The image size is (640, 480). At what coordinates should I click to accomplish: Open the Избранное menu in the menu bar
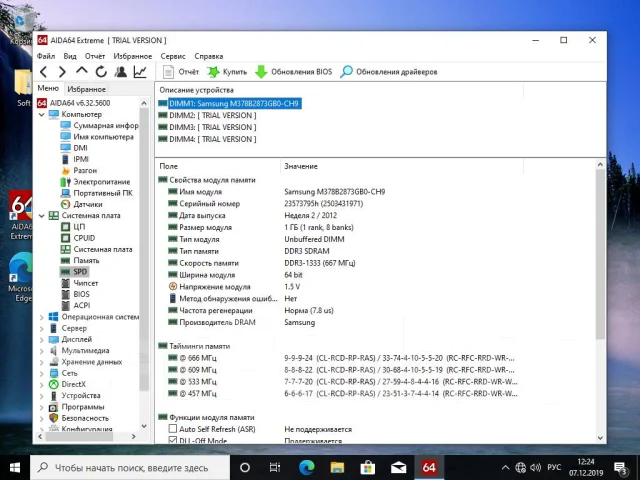click(x=133, y=56)
